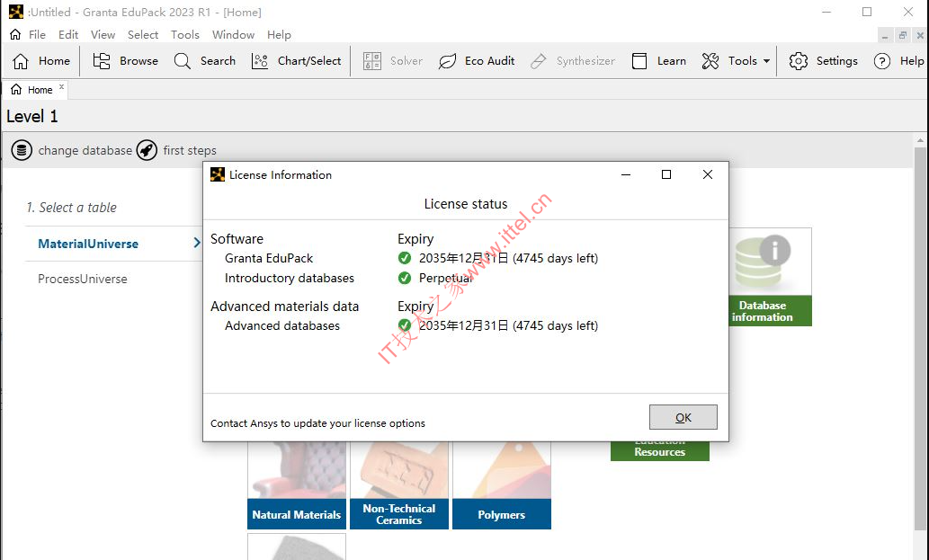929x560 pixels.
Task: Click the Solver toolbar button
Action: coord(393,61)
